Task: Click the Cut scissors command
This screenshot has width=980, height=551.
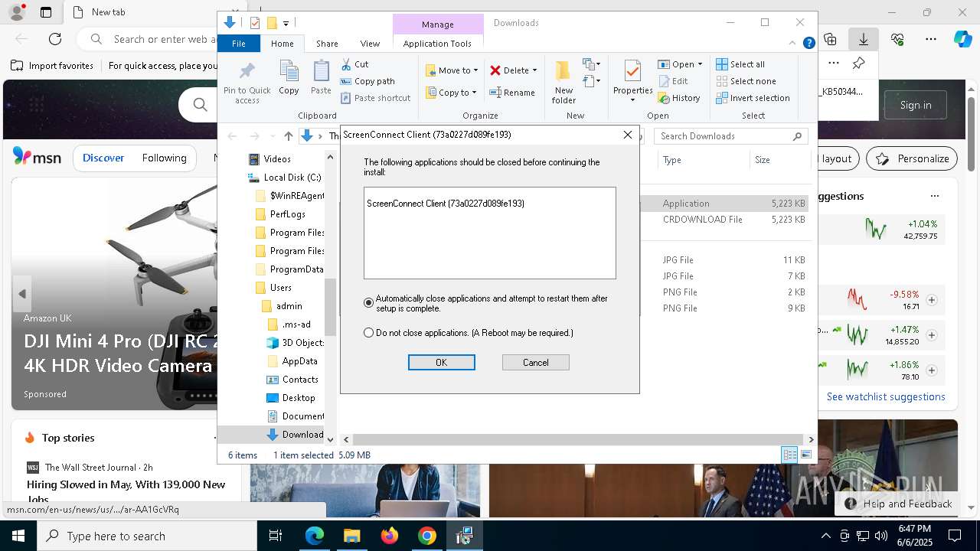Action: (354, 64)
